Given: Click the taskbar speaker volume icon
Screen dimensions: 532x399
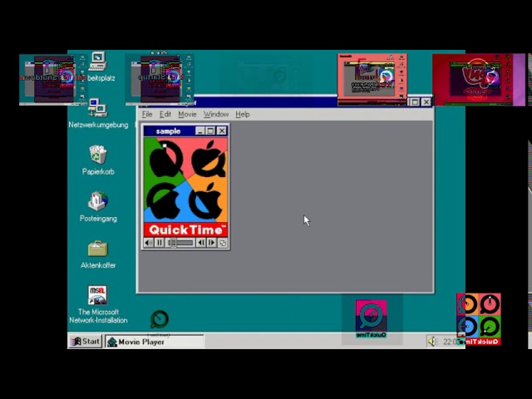Looking at the screenshot, I should pos(432,342).
